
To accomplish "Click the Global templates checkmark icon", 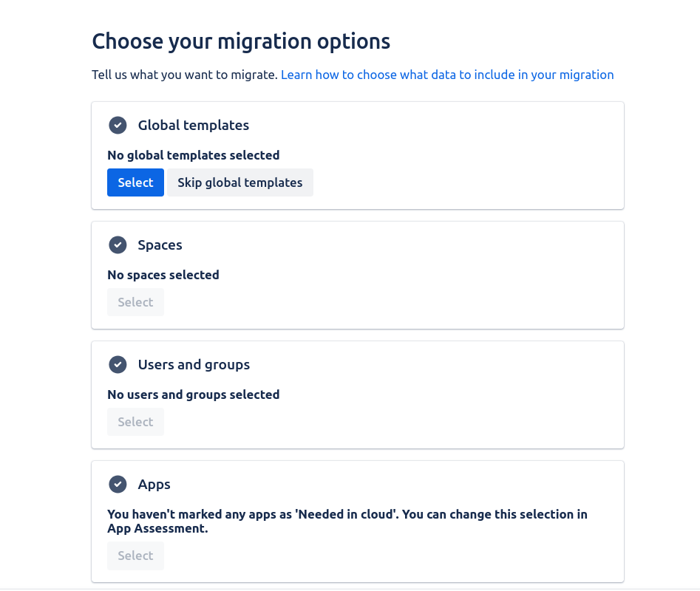I will 118,126.
